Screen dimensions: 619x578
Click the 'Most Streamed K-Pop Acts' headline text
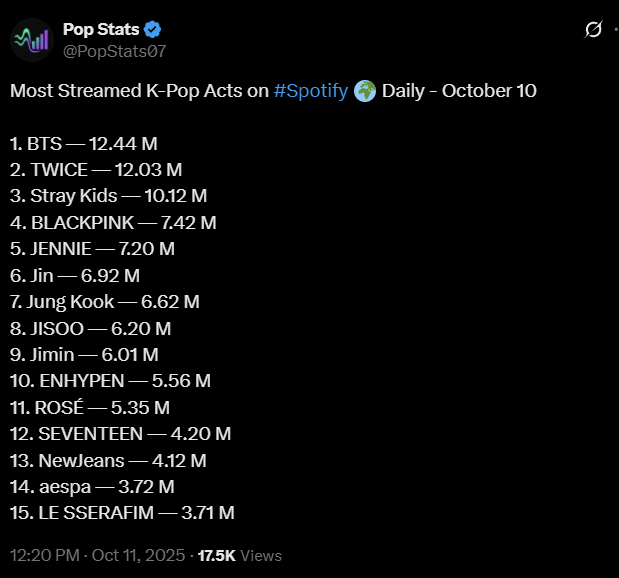coord(138,91)
